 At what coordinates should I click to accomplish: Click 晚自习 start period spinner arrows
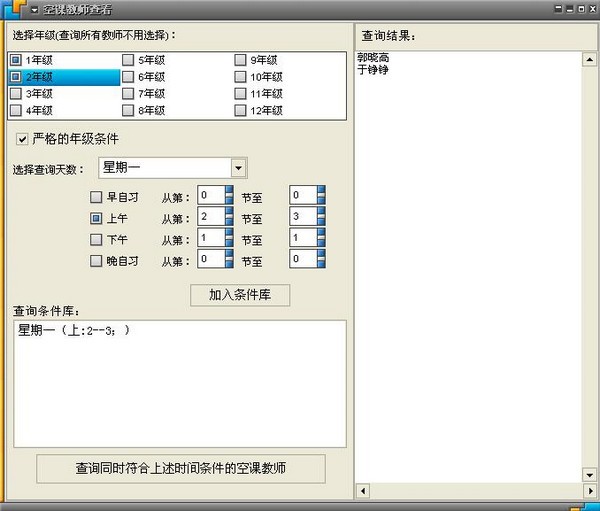coord(229,259)
